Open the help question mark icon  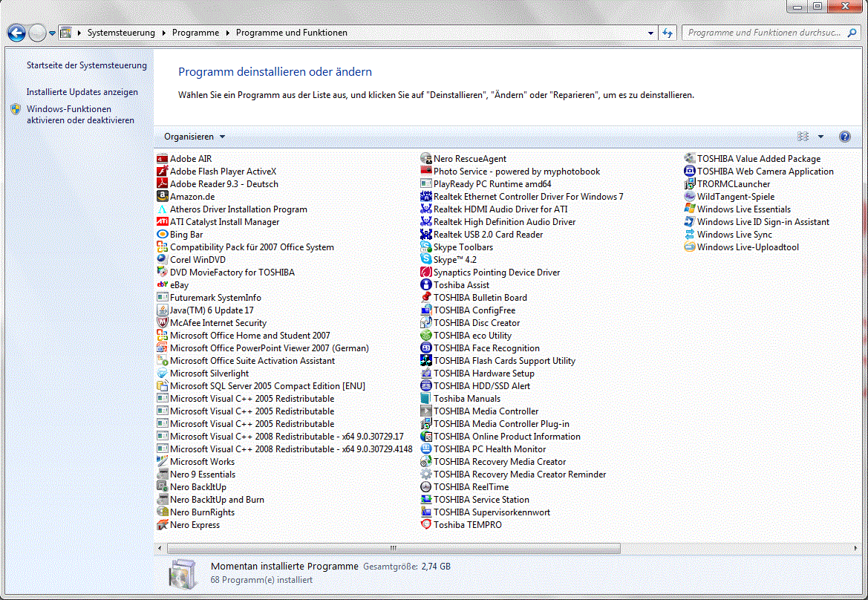coord(845,137)
